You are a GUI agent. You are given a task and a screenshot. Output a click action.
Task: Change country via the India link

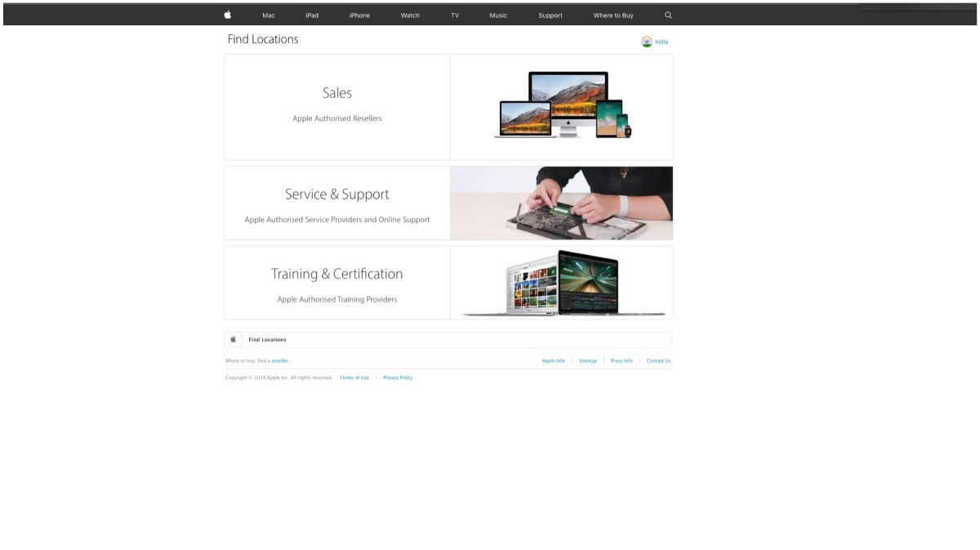click(661, 42)
